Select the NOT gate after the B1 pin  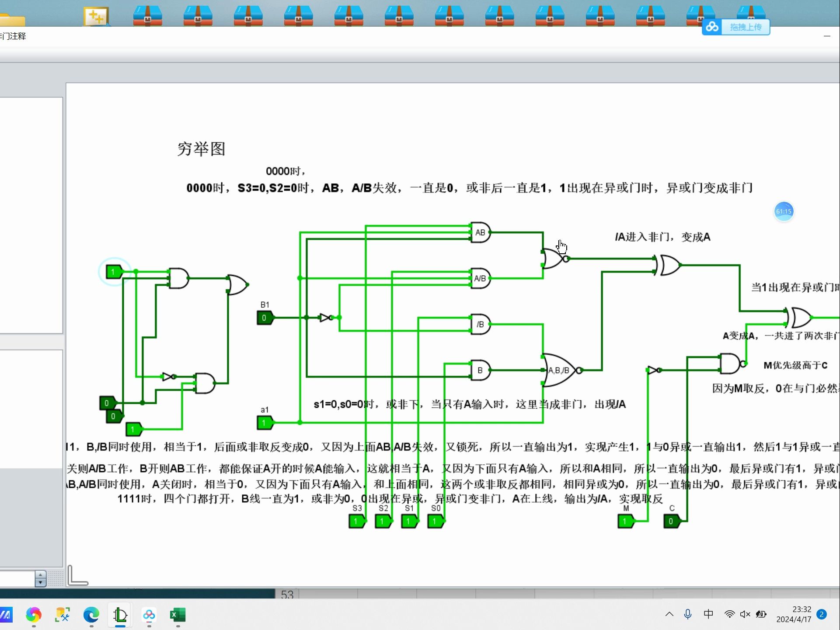[x=327, y=318]
